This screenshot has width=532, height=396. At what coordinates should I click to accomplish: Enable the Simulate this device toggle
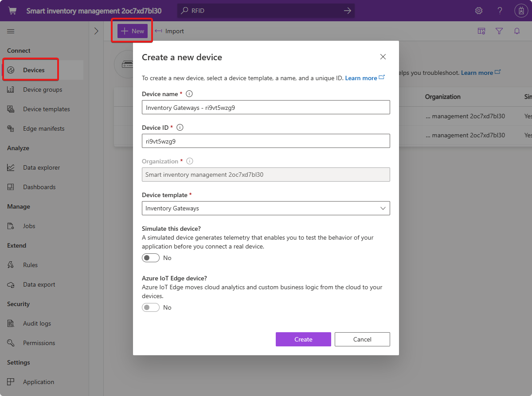click(x=151, y=258)
